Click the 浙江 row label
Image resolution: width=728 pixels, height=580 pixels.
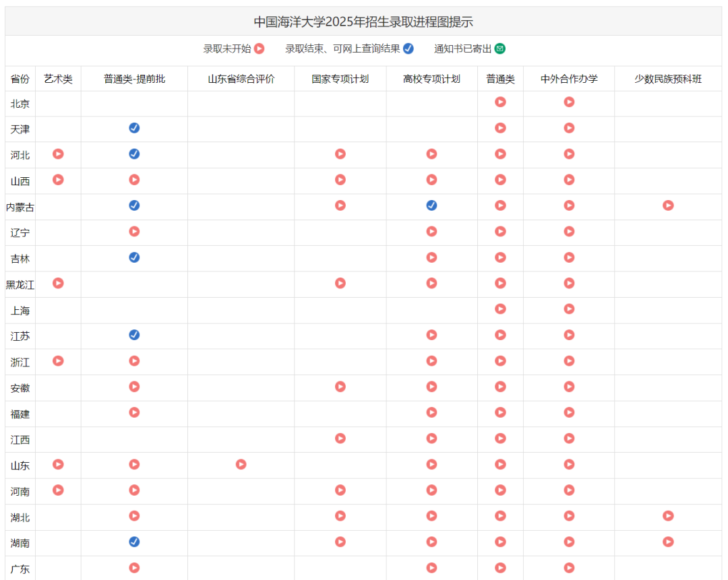pyautogui.click(x=20, y=362)
